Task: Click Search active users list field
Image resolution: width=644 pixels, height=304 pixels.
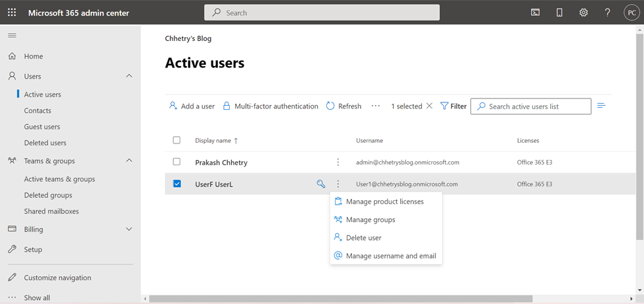Action: pyautogui.click(x=530, y=106)
